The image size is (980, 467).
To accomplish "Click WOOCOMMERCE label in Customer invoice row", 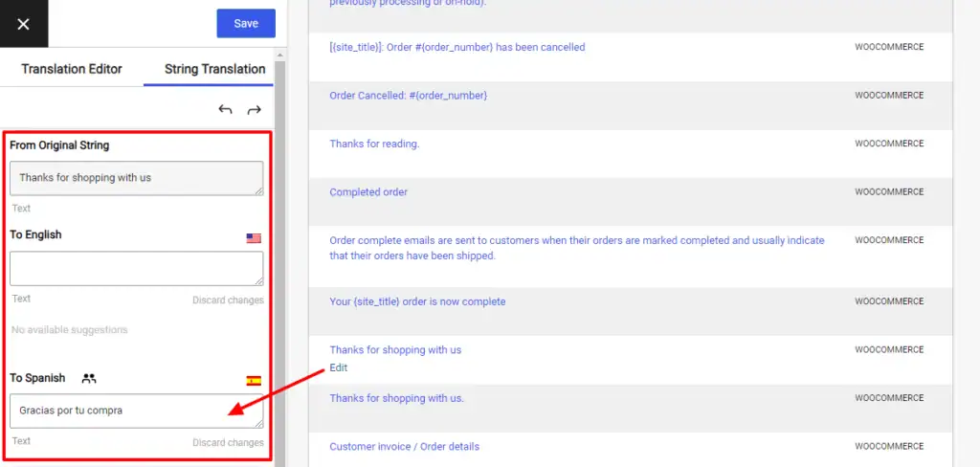I will [889, 446].
